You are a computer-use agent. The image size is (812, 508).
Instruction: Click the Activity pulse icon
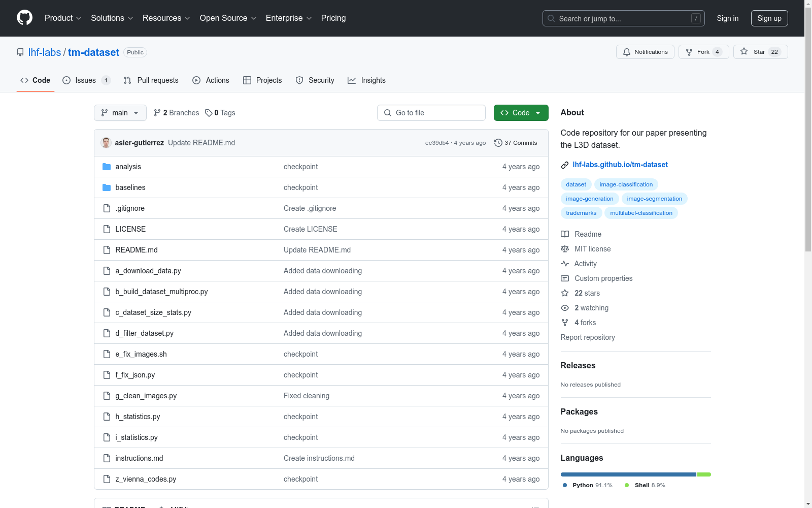click(x=565, y=264)
